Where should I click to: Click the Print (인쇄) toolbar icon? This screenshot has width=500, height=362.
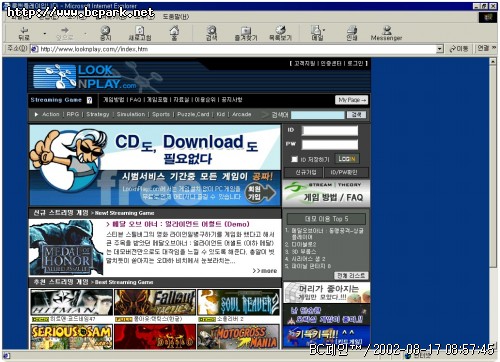tap(352, 33)
